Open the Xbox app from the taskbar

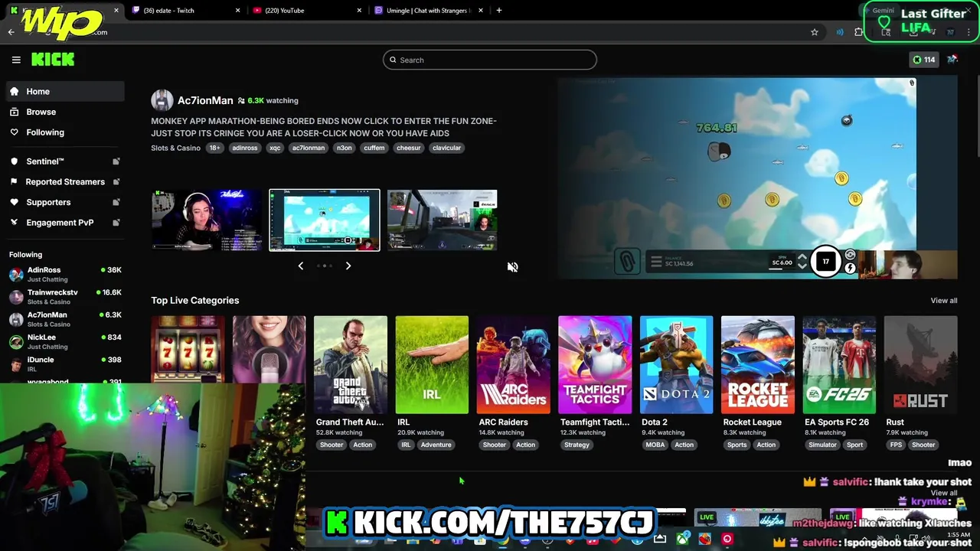tap(682, 539)
